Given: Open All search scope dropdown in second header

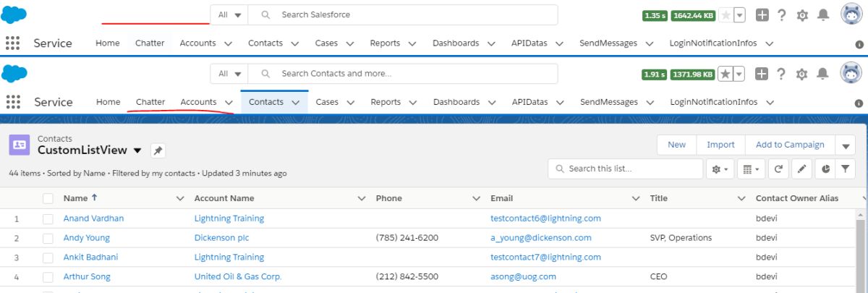Looking at the screenshot, I should [x=229, y=74].
